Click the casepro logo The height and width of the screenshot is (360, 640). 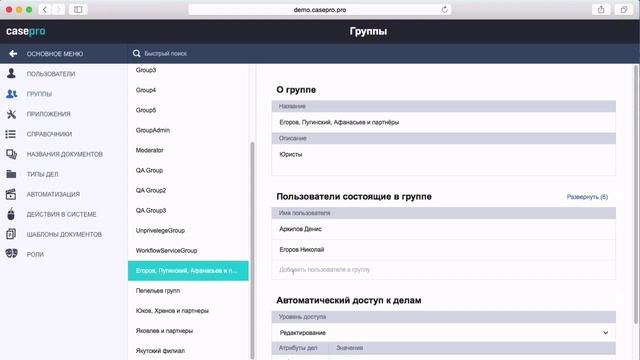coord(26,31)
